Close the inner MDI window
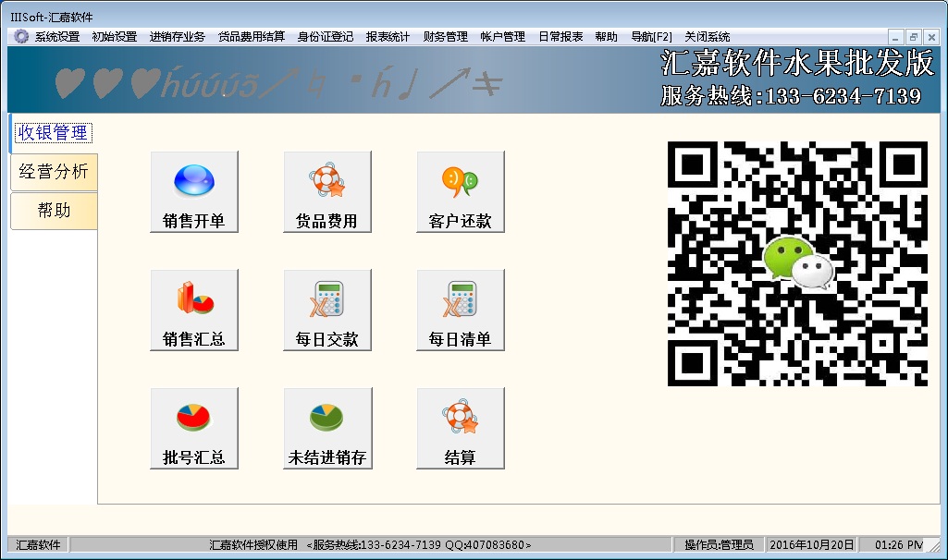This screenshot has height=560, width=948. [931, 38]
